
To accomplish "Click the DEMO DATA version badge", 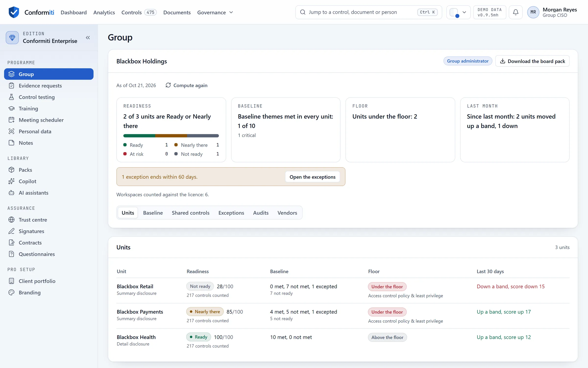I will pyautogui.click(x=490, y=12).
